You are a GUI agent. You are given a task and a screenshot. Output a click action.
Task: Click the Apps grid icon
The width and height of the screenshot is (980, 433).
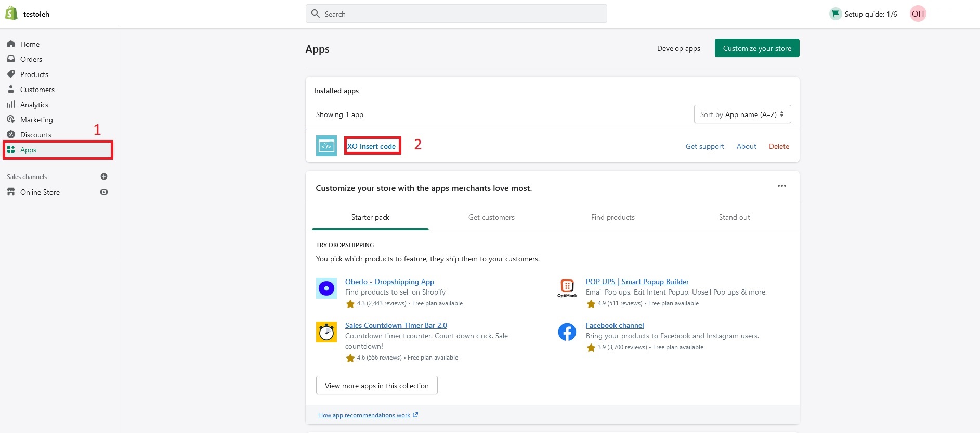tap(11, 150)
